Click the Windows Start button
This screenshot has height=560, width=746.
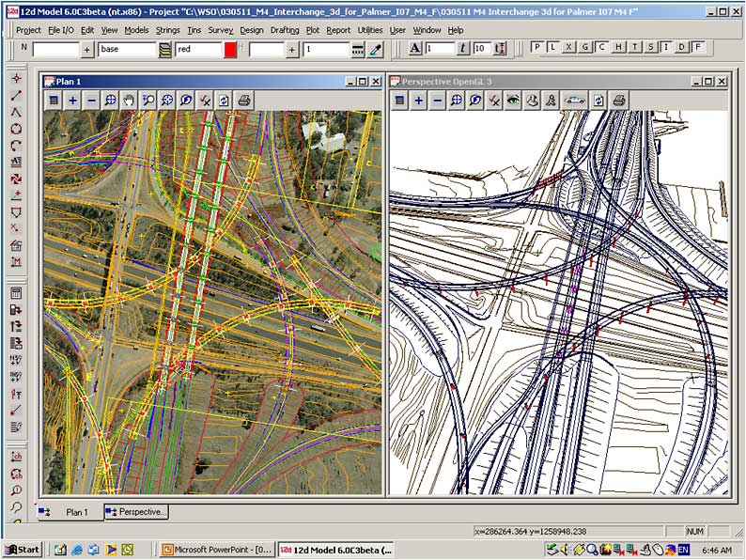(22, 550)
